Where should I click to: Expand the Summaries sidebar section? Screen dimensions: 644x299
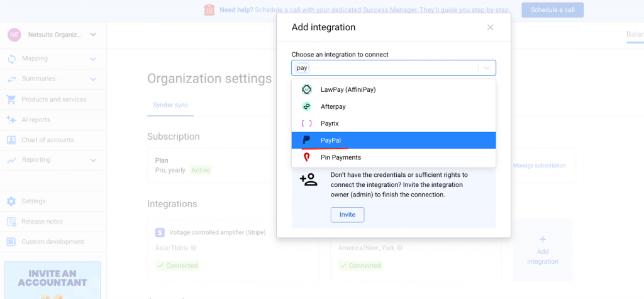click(x=92, y=79)
